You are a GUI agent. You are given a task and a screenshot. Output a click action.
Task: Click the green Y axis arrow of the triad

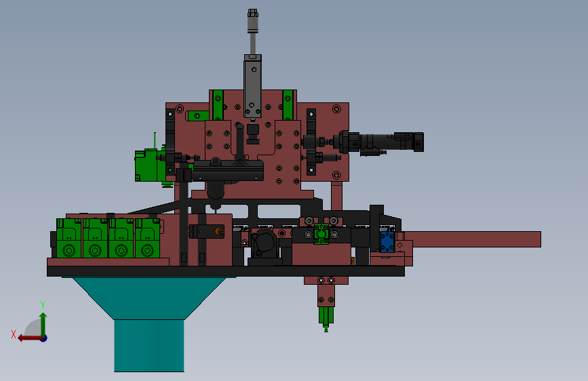tap(43, 324)
